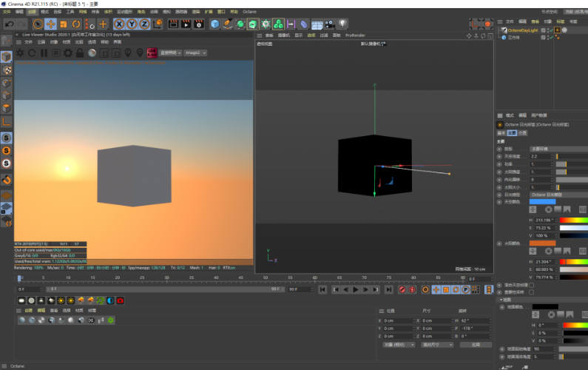588x370 pixels.
Task: Click the X position input field
Action: click(397, 320)
